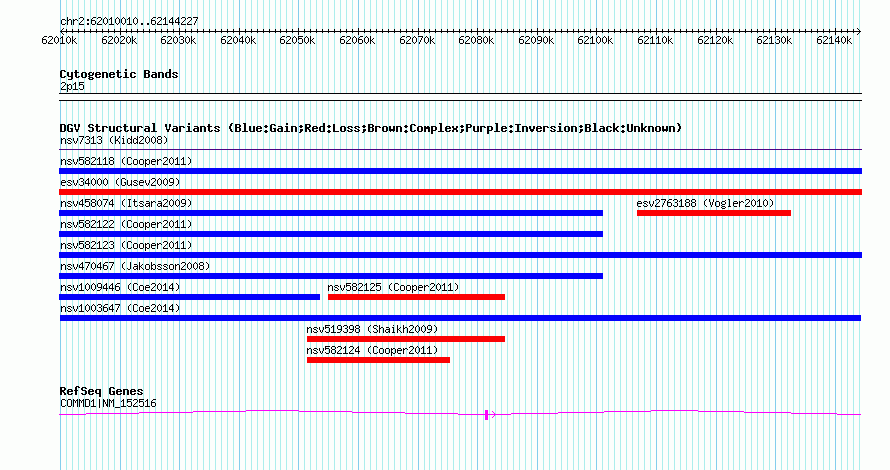890x470 pixels.
Task: Select the nsv470467 (Jakobsson2008) blue bar
Action: click(331, 276)
